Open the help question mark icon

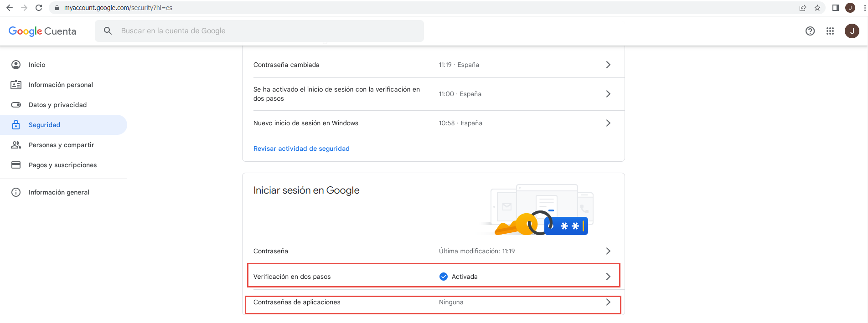pyautogui.click(x=810, y=31)
